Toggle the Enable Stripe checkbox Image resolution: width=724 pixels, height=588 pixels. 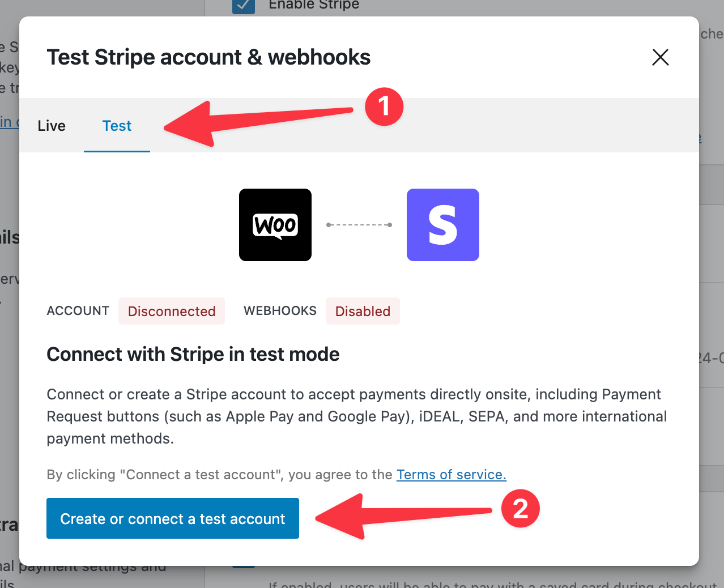pyautogui.click(x=244, y=6)
